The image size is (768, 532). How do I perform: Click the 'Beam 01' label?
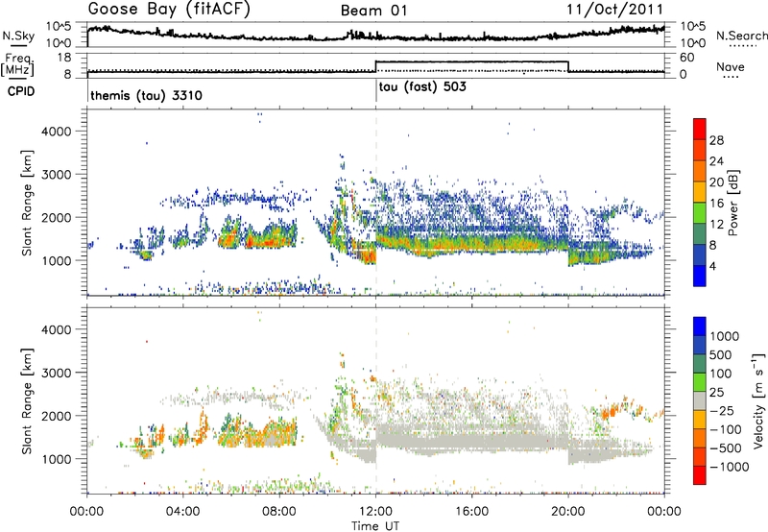[374, 11]
